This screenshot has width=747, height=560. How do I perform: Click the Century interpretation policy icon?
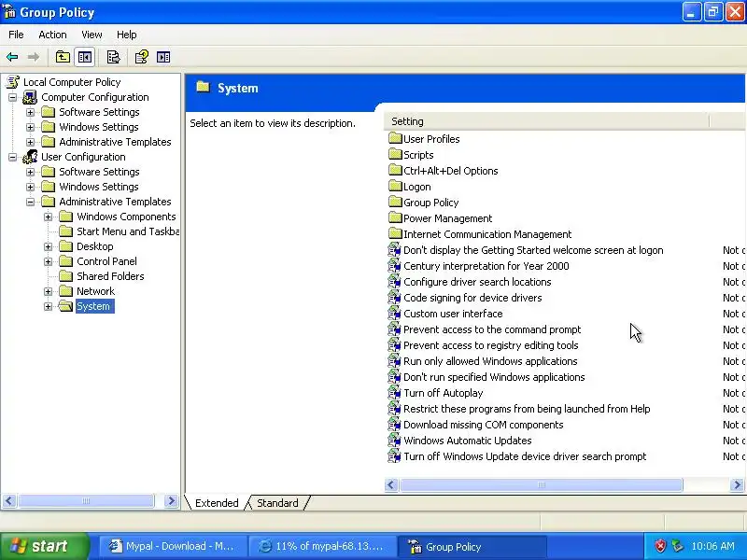click(394, 265)
